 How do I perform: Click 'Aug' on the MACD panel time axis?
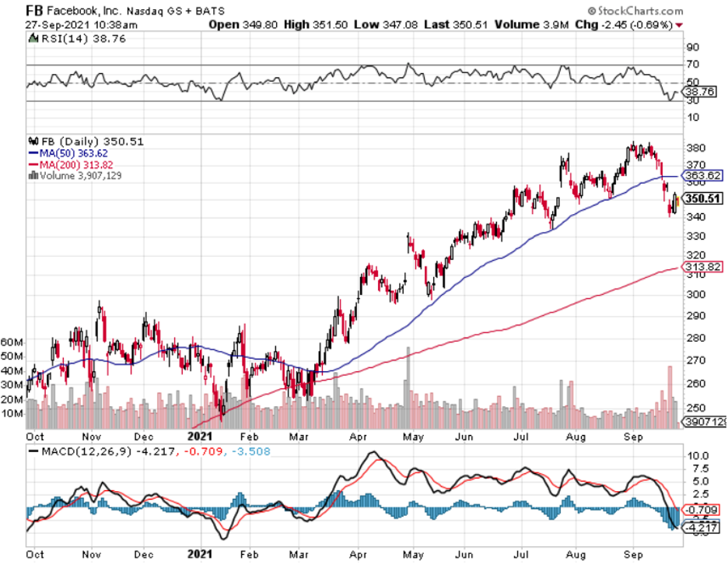(576, 555)
